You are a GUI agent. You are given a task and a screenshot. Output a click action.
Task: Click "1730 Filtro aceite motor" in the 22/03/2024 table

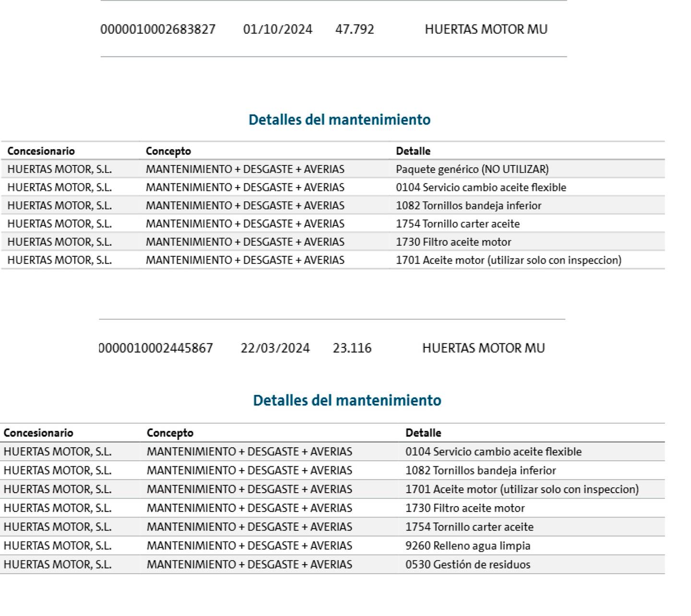[x=465, y=508]
